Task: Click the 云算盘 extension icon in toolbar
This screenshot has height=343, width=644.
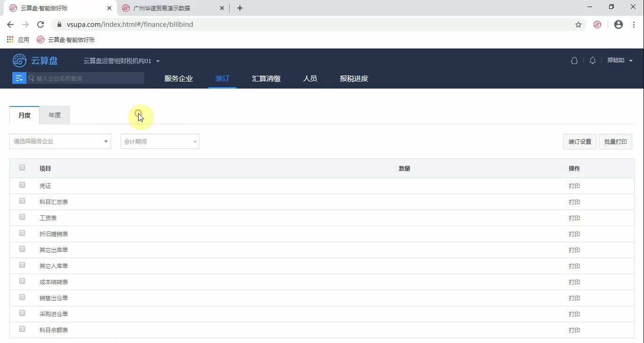Action: [x=597, y=24]
